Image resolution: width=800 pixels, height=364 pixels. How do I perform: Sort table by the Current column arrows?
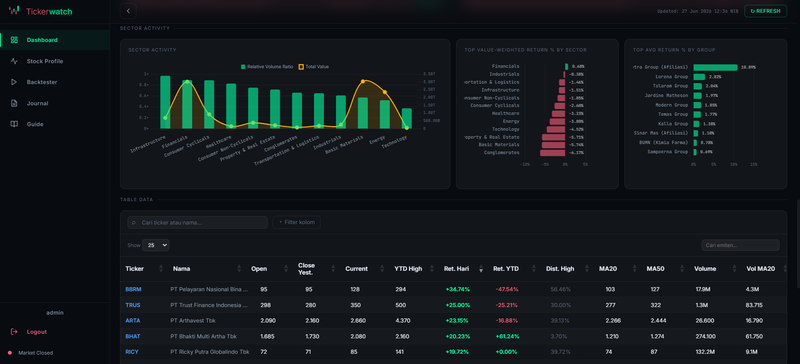pyautogui.click(x=383, y=269)
